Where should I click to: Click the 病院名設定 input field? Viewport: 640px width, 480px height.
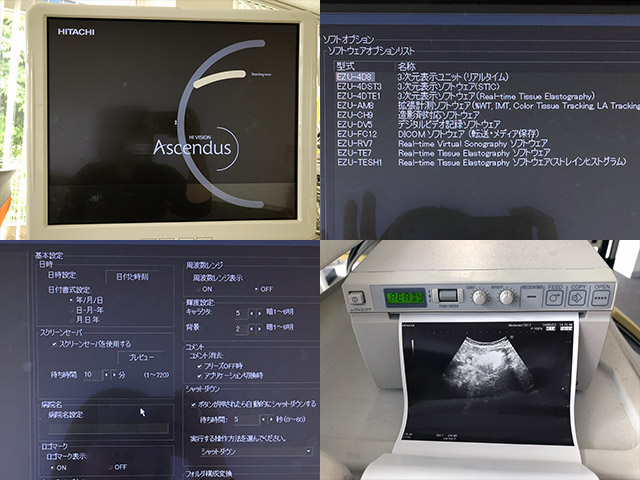[x=108, y=428]
